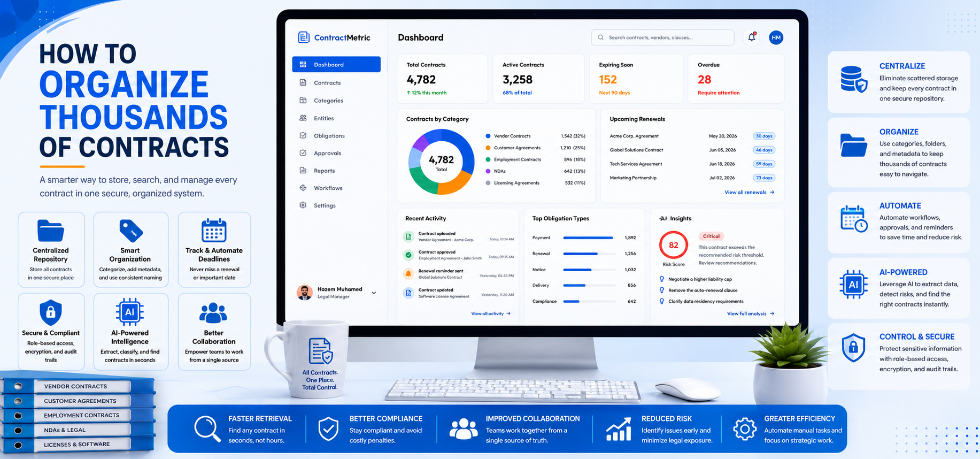Click the 73 days badge for Marketing Partnership
980x459 pixels.
pyautogui.click(x=764, y=178)
